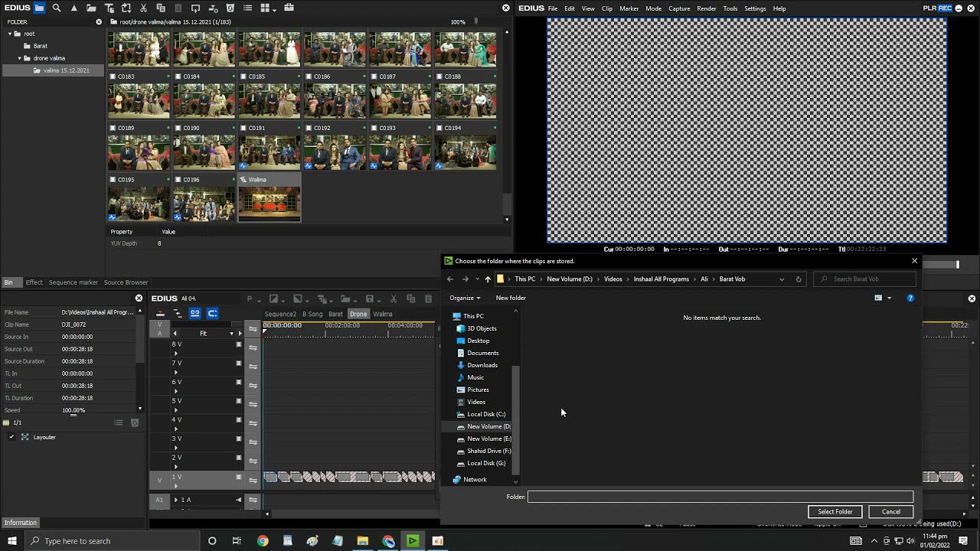
Task: Click the Select Folder button
Action: pyautogui.click(x=835, y=512)
